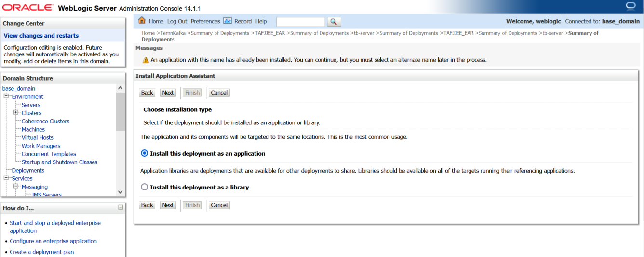The width and height of the screenshot is (644, 257).
Task: Click the Record icon in toolbar
Action: tap(228, 21)
